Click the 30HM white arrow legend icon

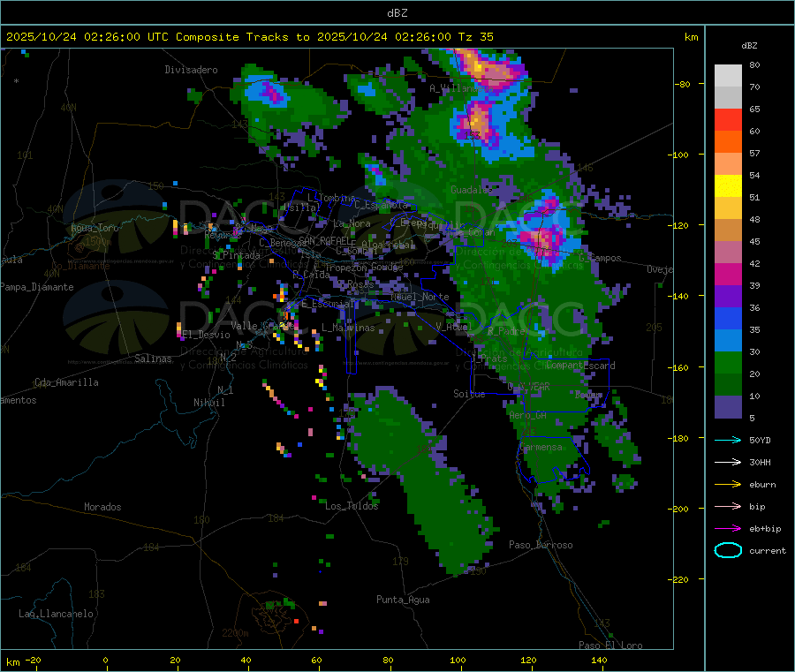click(728, 462)
